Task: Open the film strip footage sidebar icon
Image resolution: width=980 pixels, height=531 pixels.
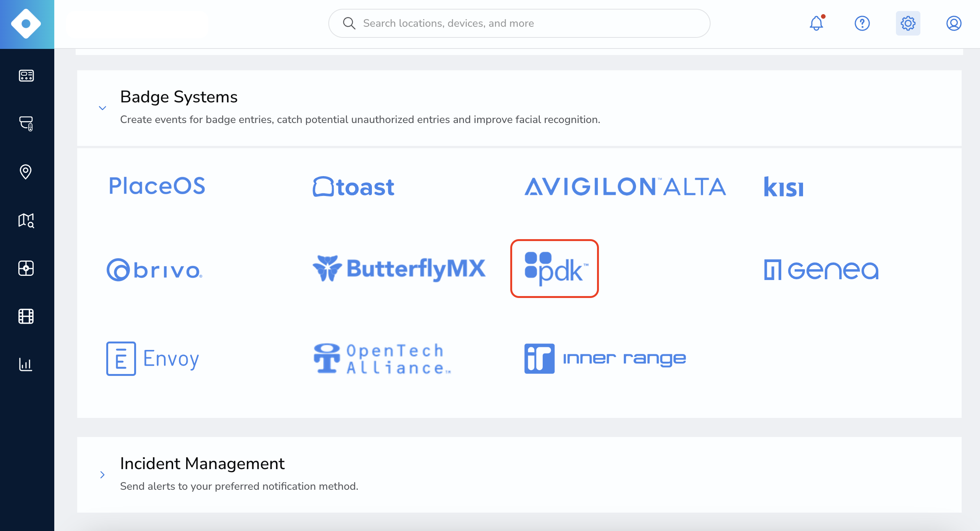Action: coord(26,316)
